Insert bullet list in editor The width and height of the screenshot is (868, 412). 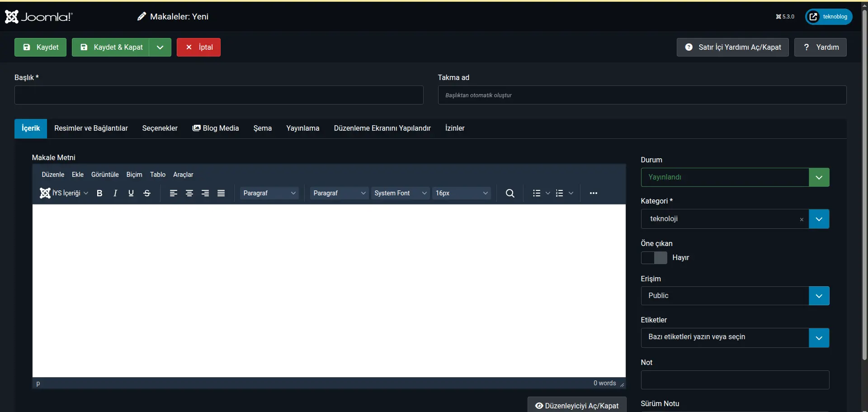[537, 193]
